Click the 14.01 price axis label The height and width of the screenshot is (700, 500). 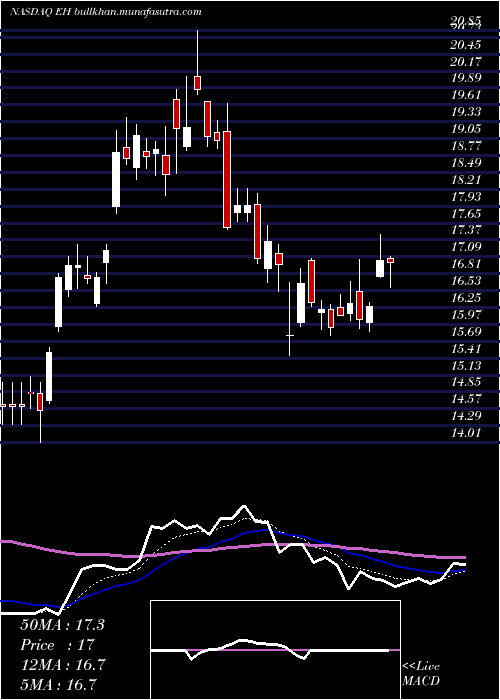[x=466, y=433]
